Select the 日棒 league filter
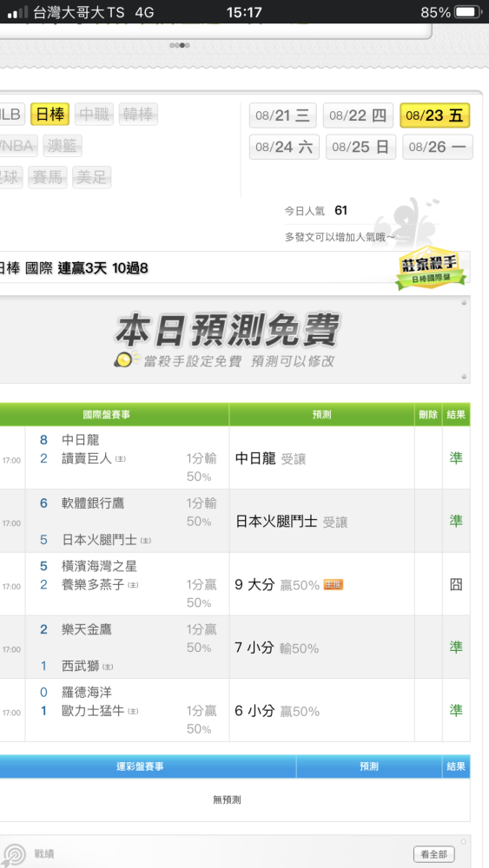This screenshot has width=489, height=868. point(50,115)
